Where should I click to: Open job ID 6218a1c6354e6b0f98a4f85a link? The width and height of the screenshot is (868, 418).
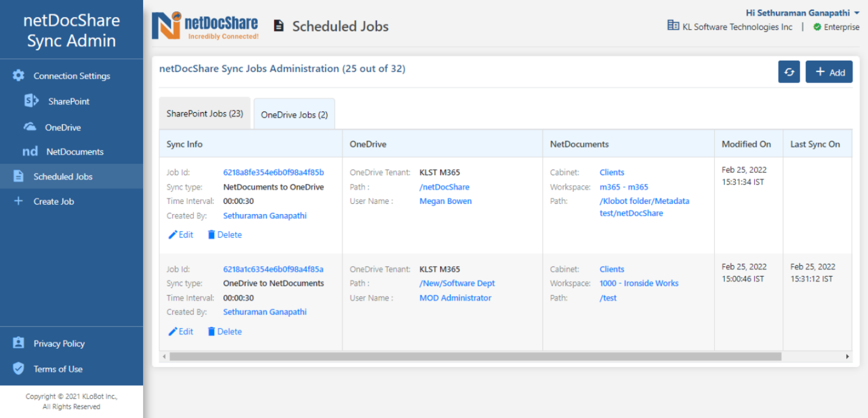pos(273,269)
